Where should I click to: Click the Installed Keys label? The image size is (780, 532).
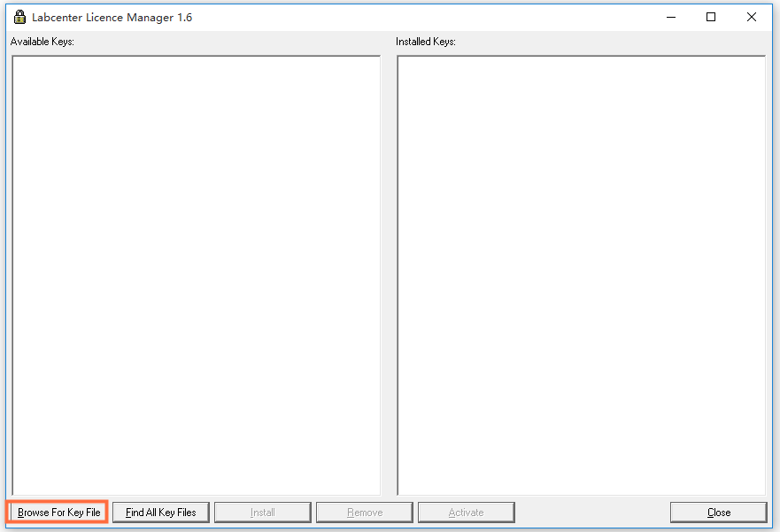[x=426, y=42]
